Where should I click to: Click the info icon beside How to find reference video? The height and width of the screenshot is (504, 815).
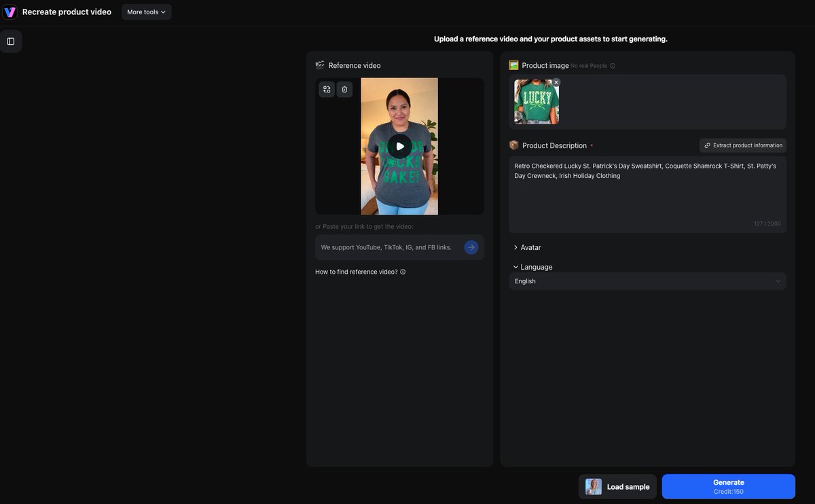[403, 272]
